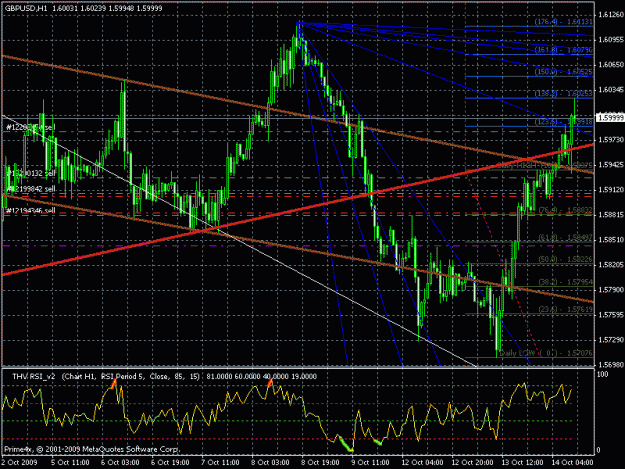This screenshot has height=469, width=625.
Task: Select the Fibonacci (38.2) - 1.57954 label
Action: pyautogui.click(x=565, y=282)
